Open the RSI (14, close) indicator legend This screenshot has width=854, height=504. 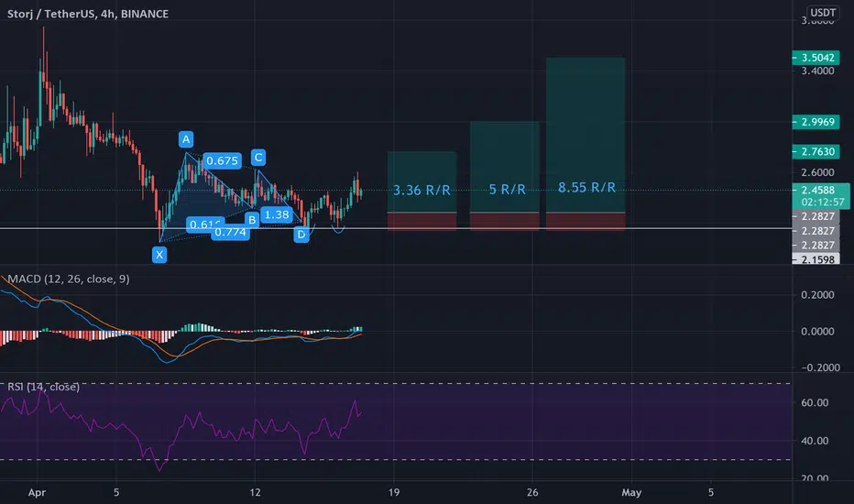(x=44, y=387)
